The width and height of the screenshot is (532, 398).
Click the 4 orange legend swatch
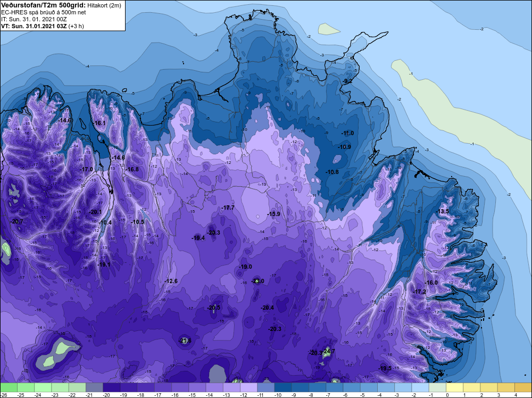pyautogui.click(x=523, y=387)
